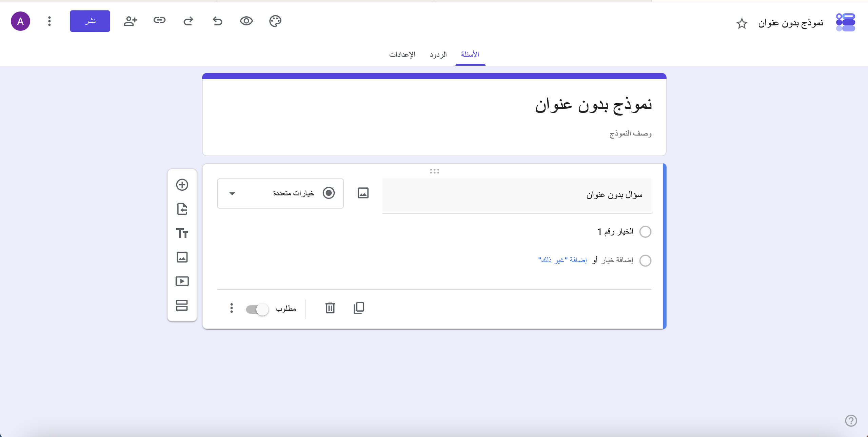Add a new question with plus circle

(x=182, y=185)
